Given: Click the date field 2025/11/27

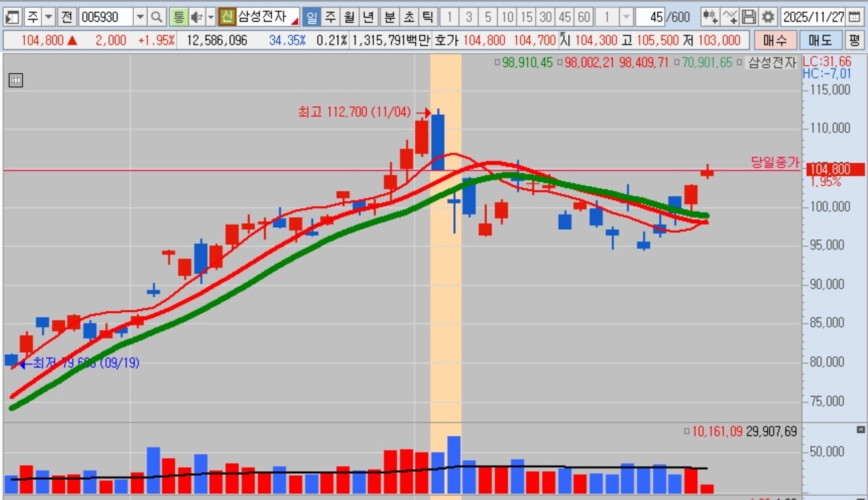Looking at the screenshot, I should coord(813,17).
